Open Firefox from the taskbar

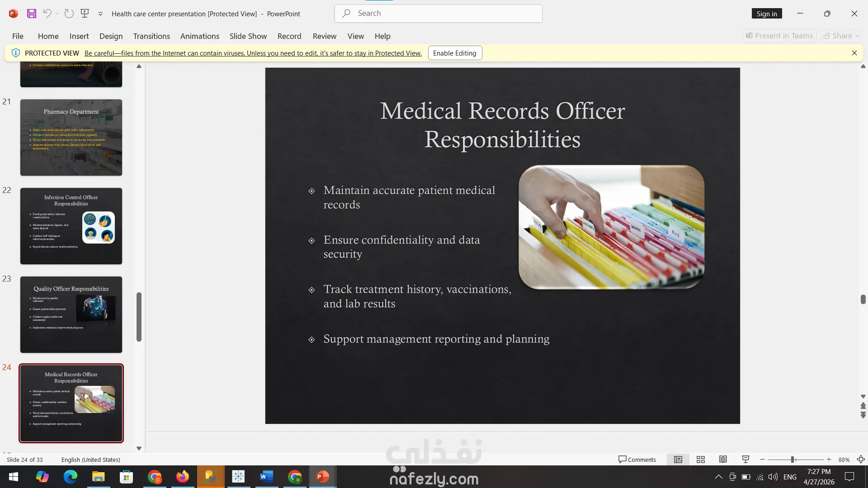coord(183,477)
